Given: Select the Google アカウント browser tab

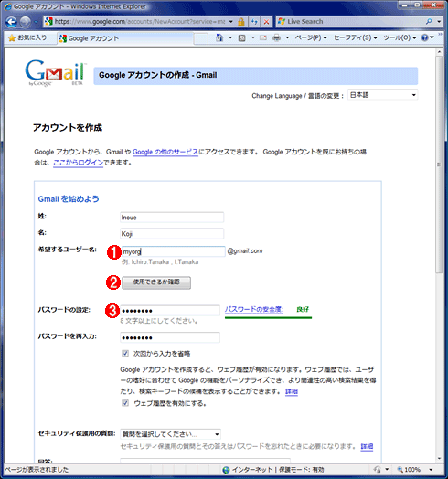Looking at the screenshot, I should click(124, 38).
